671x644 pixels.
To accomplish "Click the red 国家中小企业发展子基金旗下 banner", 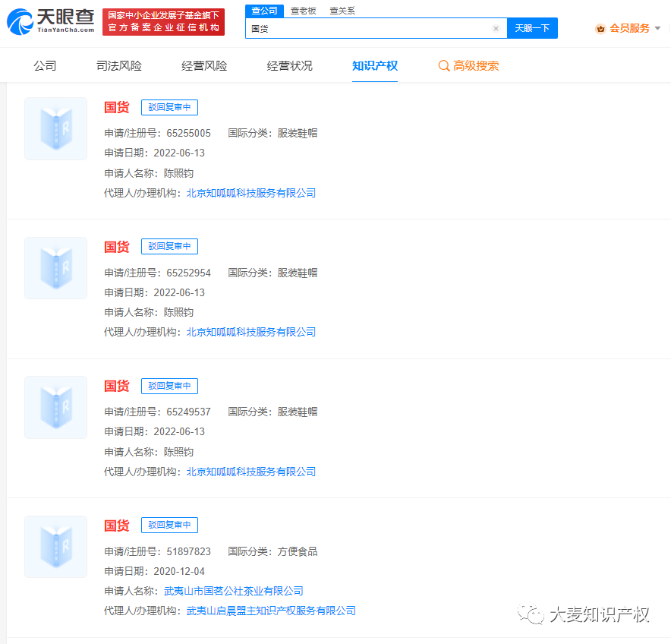I will [x=163, y=21].
